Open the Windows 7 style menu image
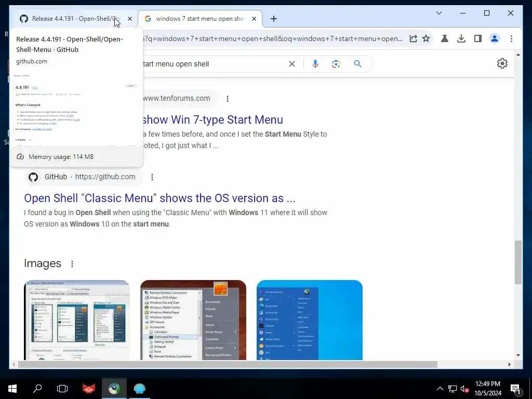This screenshot has height=399, width=532. (x=193, y=320)
